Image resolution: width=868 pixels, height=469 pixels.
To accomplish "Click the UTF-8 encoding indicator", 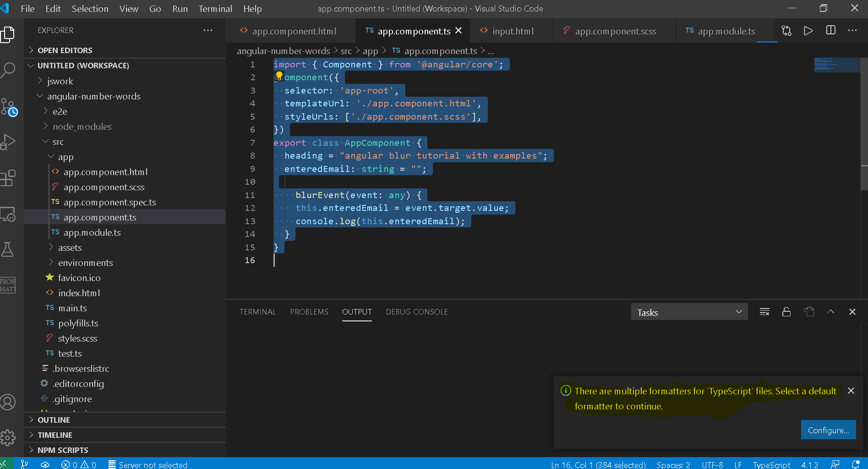I will [x=712, y=464].
